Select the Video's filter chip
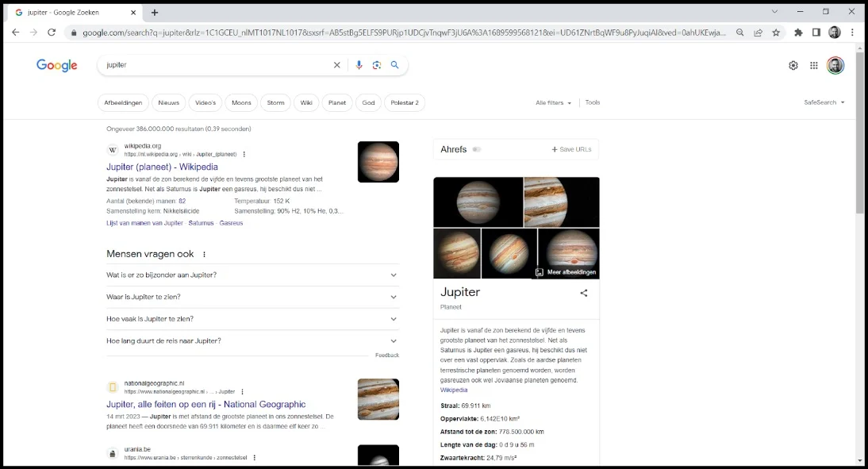 coord(205,102)
